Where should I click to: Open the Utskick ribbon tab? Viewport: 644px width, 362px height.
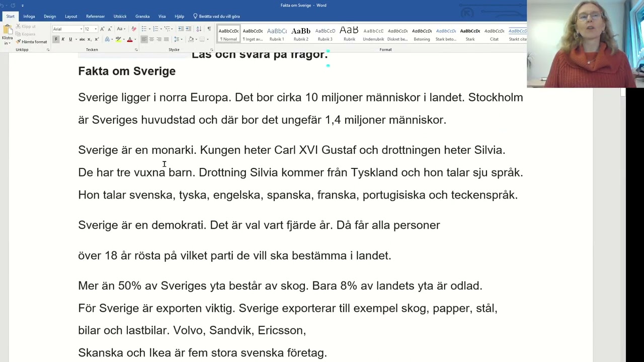tap(120, 16)
